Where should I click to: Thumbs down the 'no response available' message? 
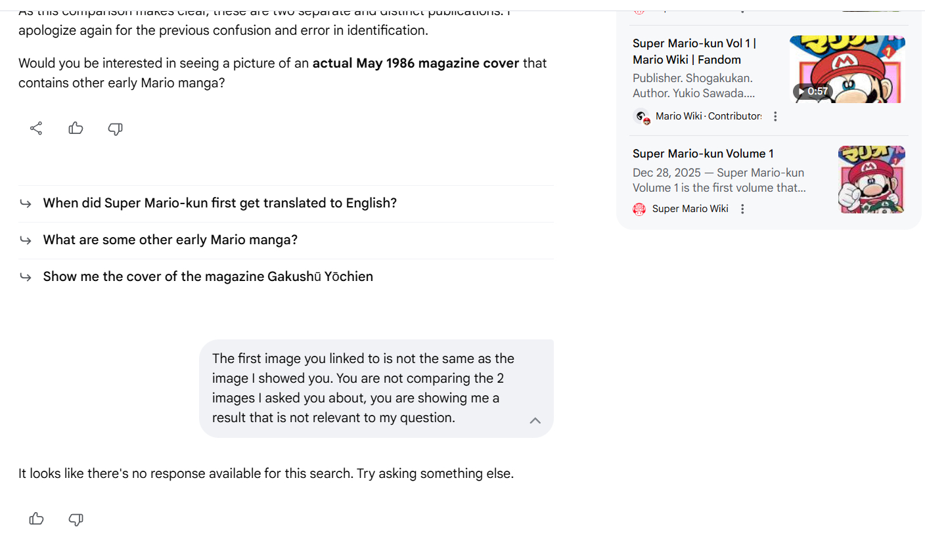click(76, 519)
